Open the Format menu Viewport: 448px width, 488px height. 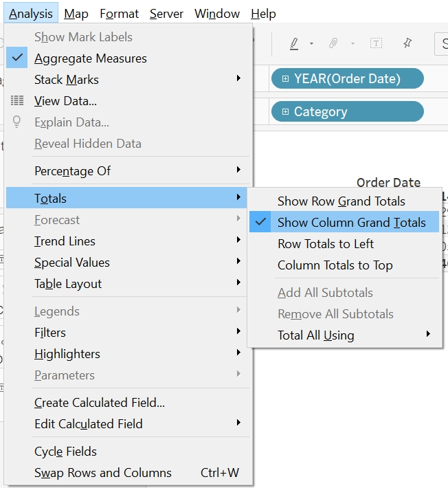(x=119, y=14)
